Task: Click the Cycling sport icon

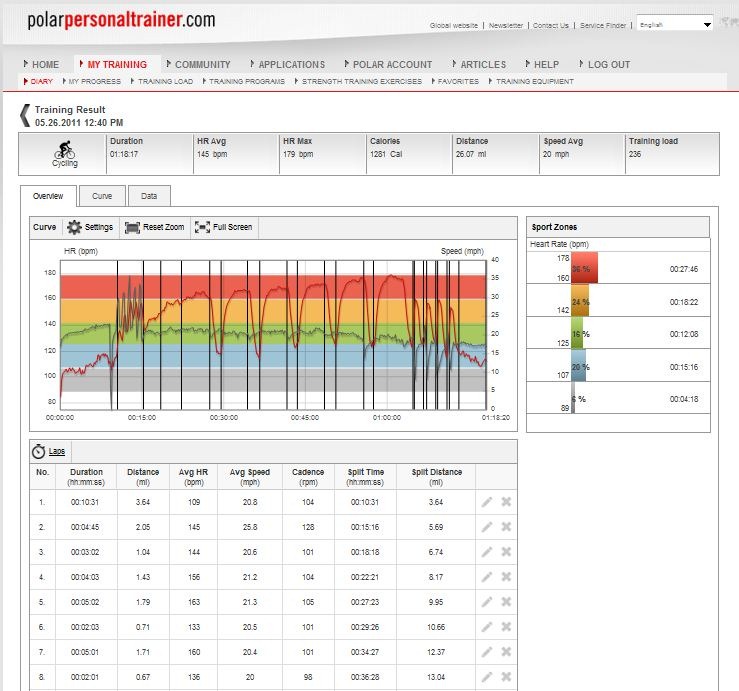Action: pos(65,150)
